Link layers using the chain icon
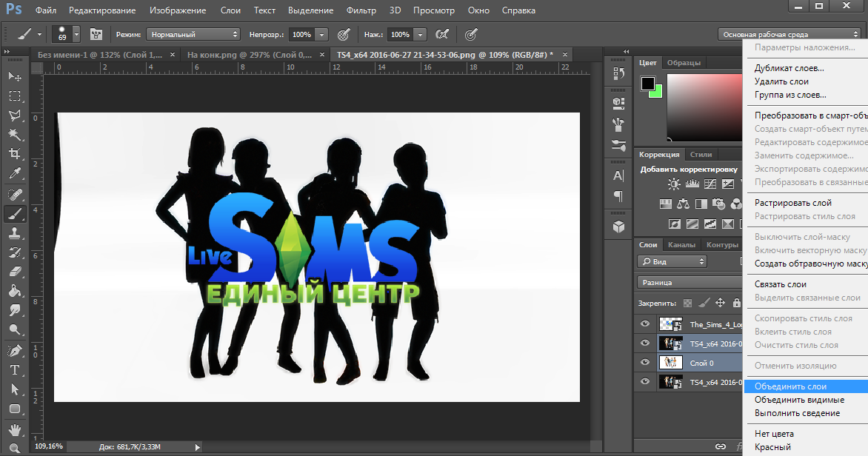 pos(720,446)
